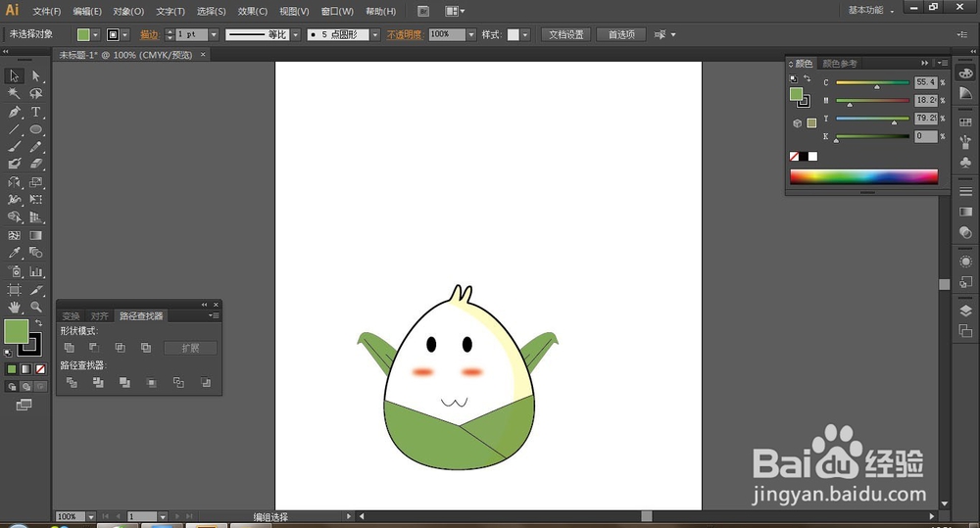The image size is (980, 528).
Task: Set paint mode to None in toolbox
Action: 40,369
